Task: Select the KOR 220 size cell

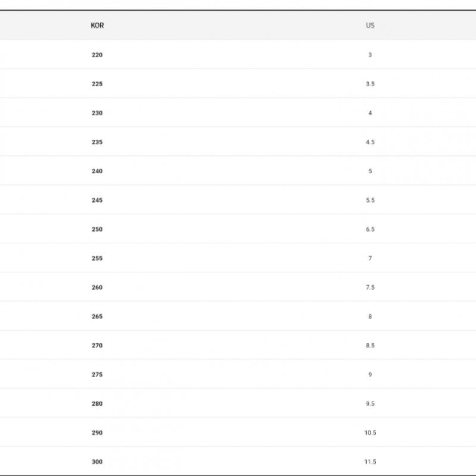Action: point(97,55)
